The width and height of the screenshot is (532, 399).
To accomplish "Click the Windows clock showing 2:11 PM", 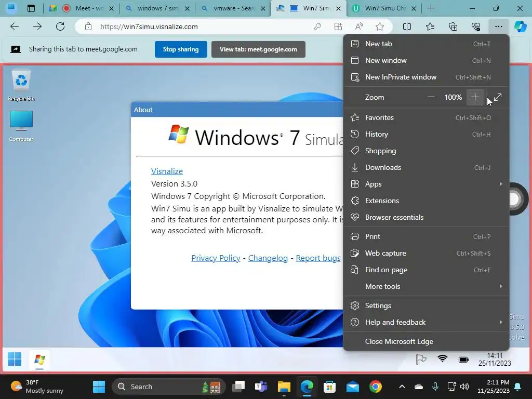I will point(494,387).
